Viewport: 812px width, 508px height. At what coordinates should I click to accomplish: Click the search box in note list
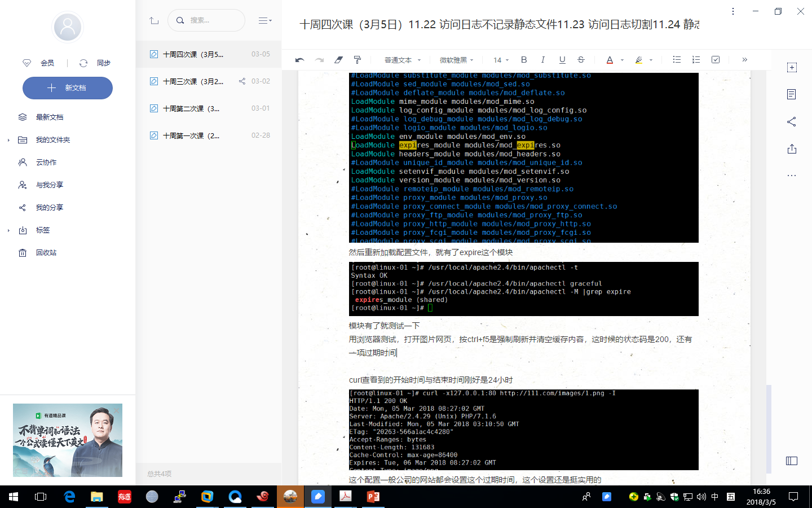pyautogui.click(x=206, y=20)
